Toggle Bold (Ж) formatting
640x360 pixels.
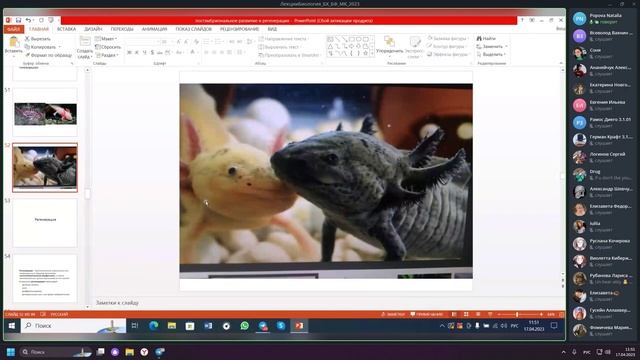129,53
